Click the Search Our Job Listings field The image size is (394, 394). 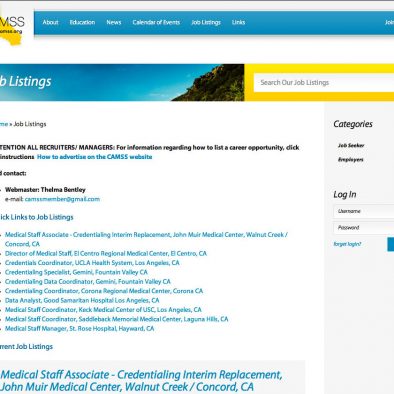(324, 83)
